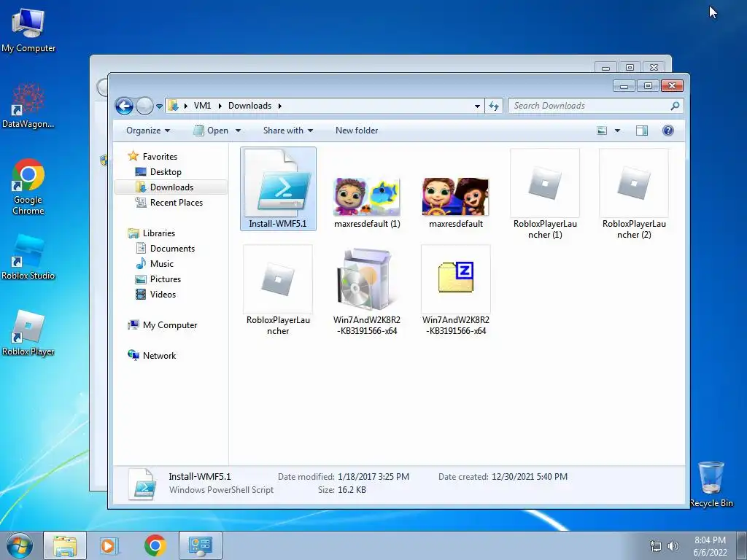The image size is (747, 560).
Task: Click the Size 16.2 KB value
Action: pos(352,489)
